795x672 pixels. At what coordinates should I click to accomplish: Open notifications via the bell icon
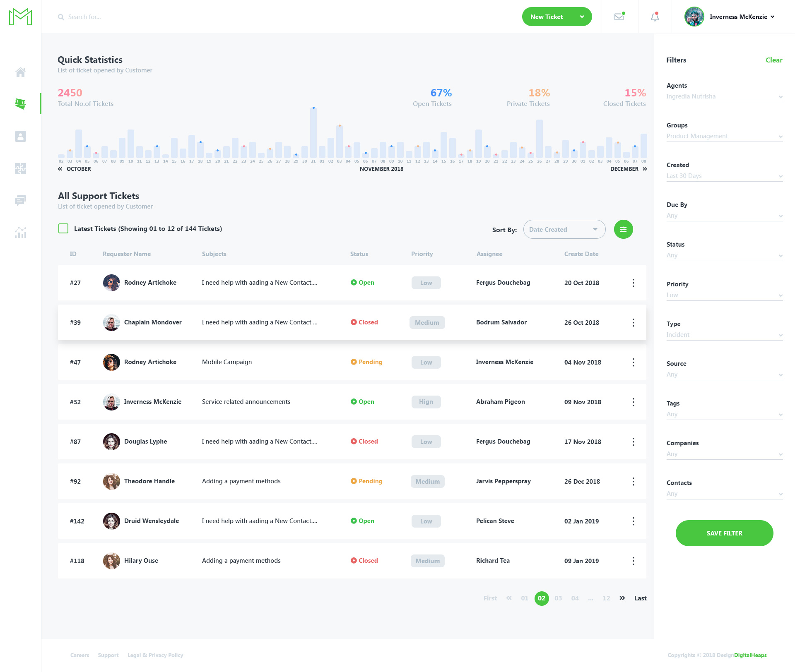pyautogui.click(x=654, y=17)
